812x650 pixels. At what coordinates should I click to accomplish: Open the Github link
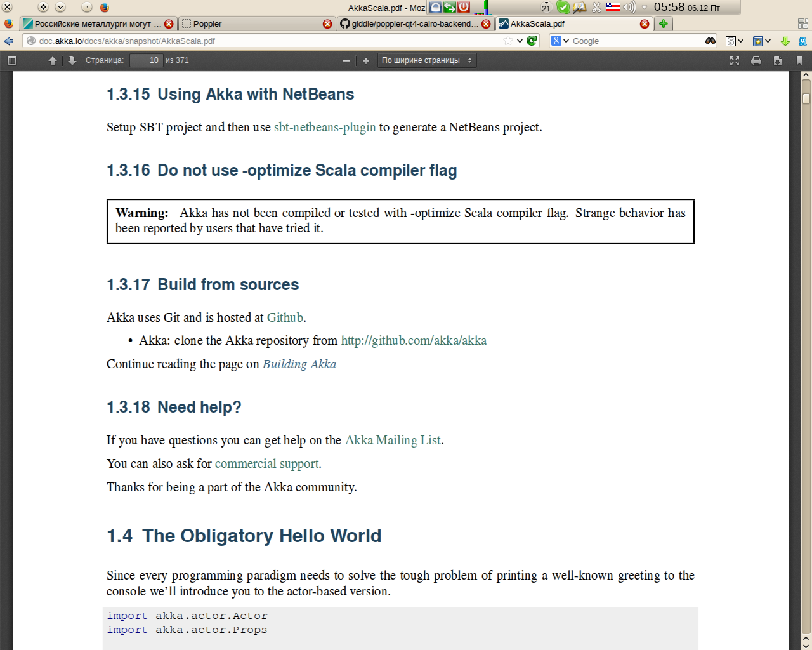click(285, 317)
